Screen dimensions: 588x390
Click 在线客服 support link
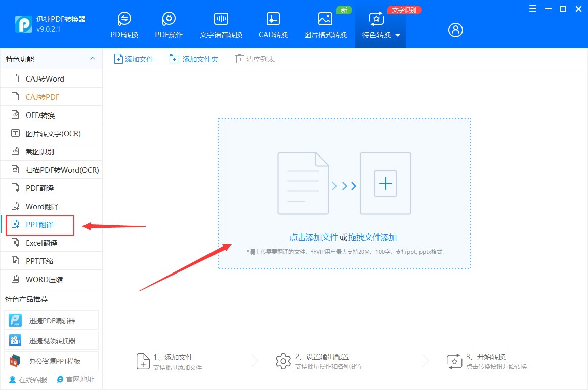point(28,380)
